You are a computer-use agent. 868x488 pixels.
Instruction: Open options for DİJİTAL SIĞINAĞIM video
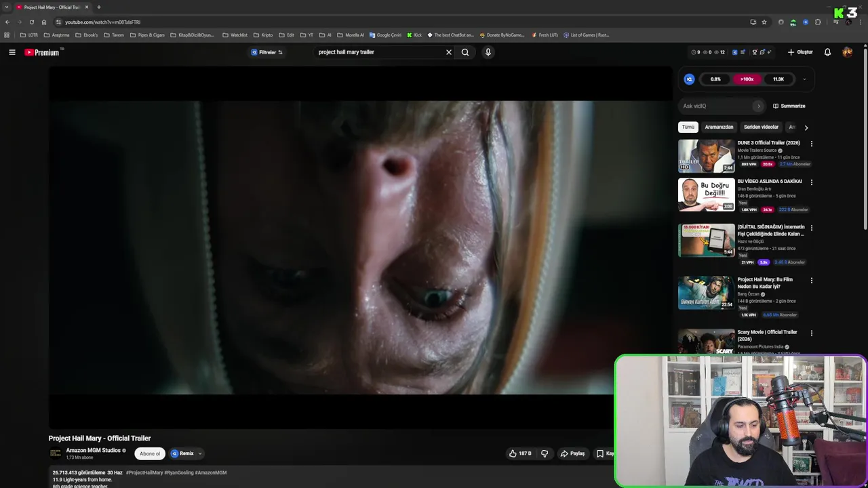(811, 228)
